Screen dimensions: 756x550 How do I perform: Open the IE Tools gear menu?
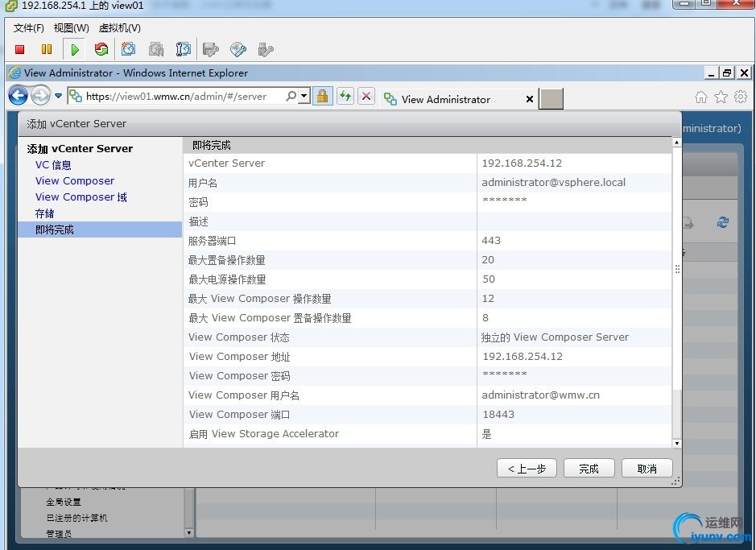pos(741,97)
